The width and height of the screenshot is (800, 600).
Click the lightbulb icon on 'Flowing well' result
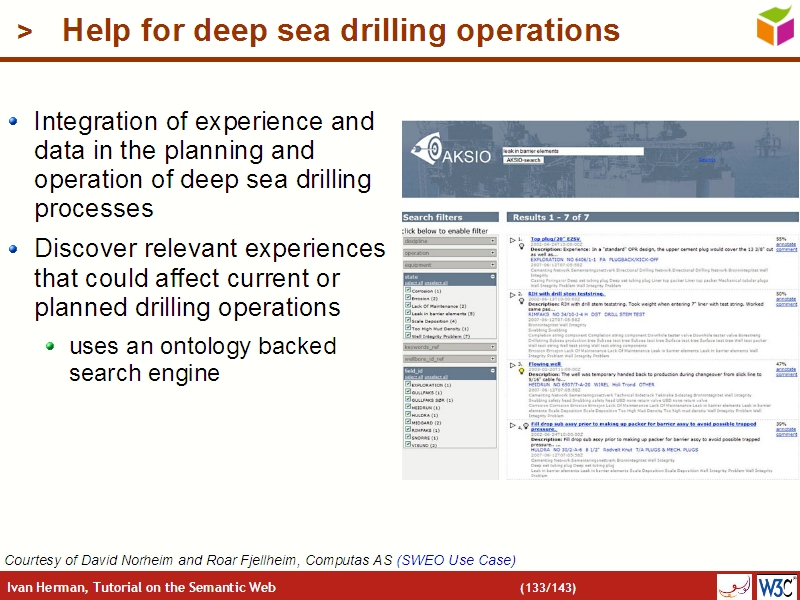click(x=522, y=371)
